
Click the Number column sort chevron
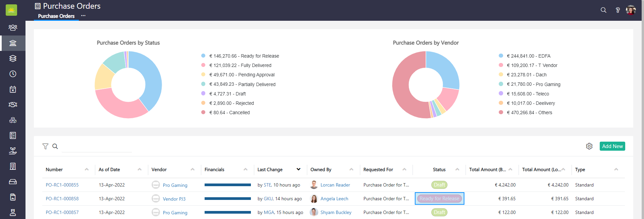[x=87, y=169]
